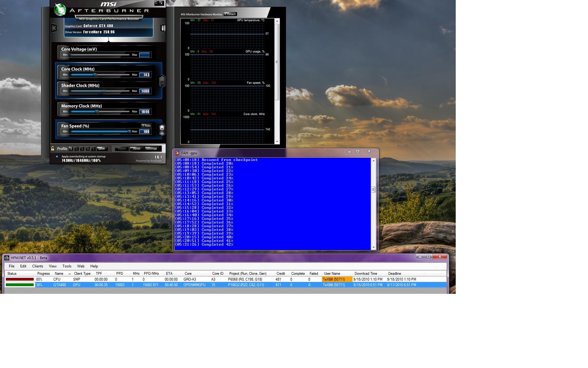Sort by the TPF column header
The width and height of the screenshot is (588, 368).
tap(104, 273)
